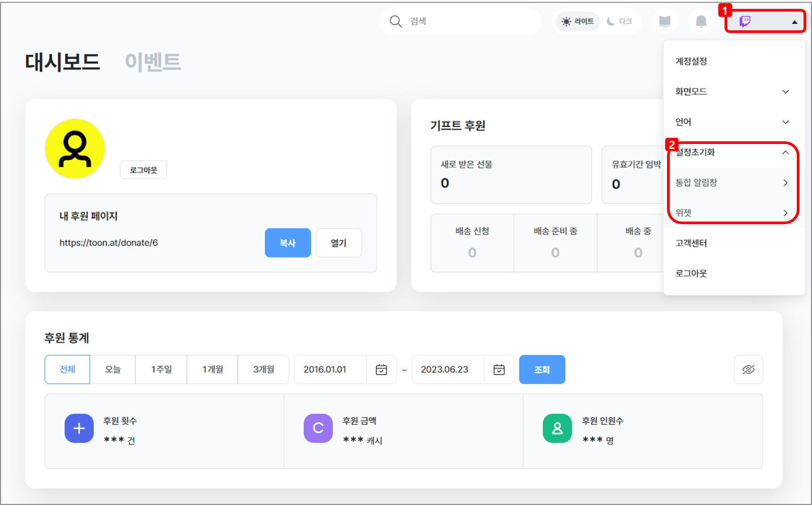
Task: Switch to the 이벤트 tab
Action: [153, 62]
